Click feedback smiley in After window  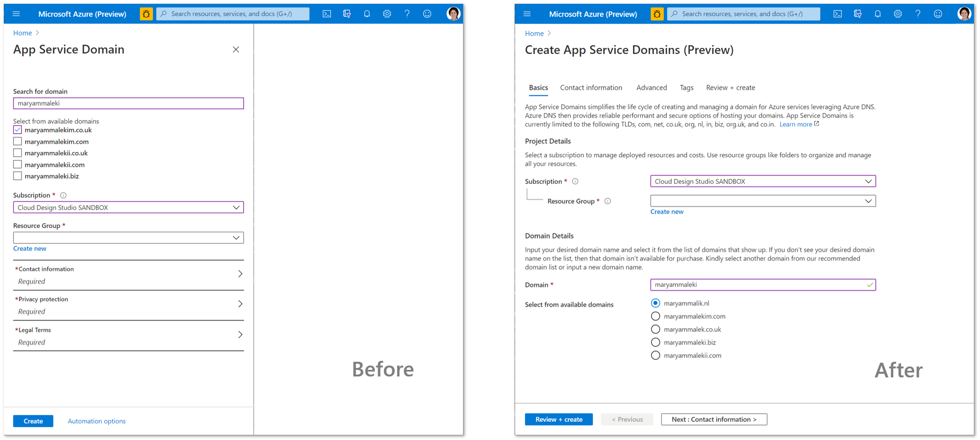coord(938,14)
